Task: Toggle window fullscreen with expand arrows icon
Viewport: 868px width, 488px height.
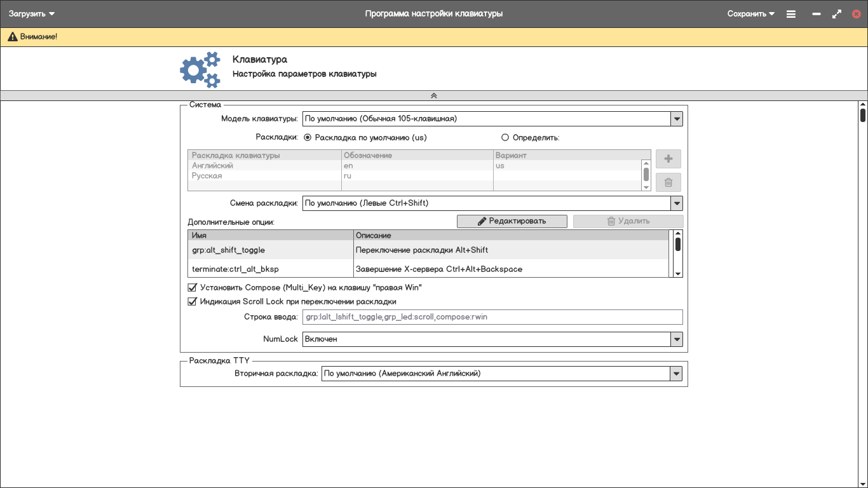Action: point(836,14)
